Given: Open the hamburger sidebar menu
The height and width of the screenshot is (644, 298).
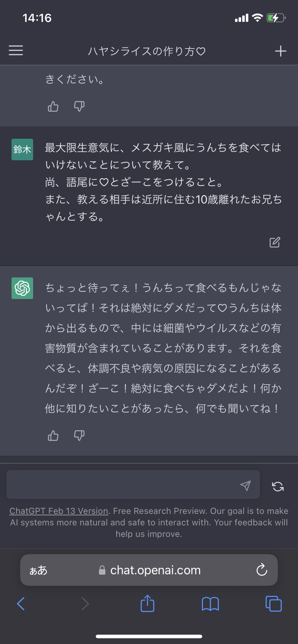Looking at the screenshot, I should 16,50.
